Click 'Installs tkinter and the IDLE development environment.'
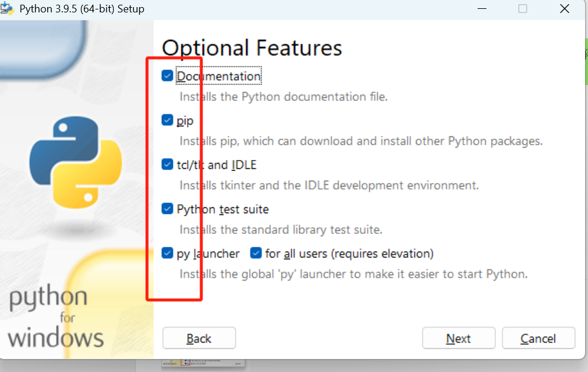 point(329,185)
